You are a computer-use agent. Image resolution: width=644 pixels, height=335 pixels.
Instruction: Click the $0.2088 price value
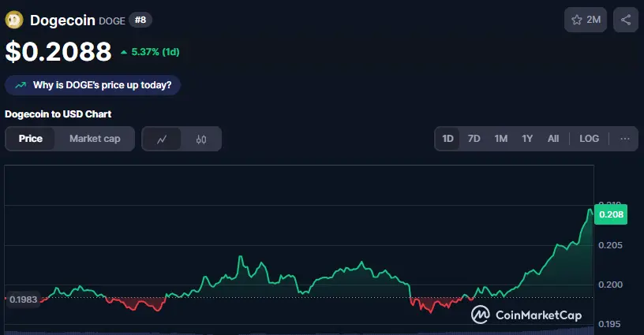click(58, 52)
